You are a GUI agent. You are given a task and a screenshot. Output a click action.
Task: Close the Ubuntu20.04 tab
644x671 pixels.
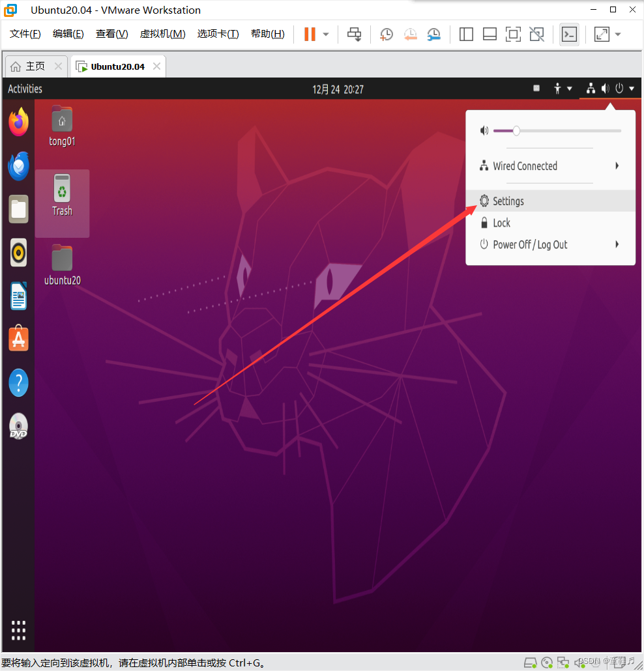pos(156,66)
